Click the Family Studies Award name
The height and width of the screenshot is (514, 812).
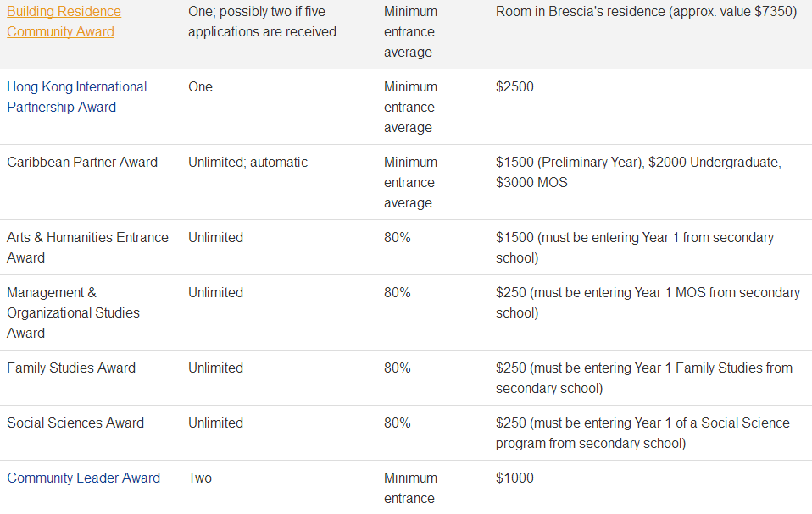71,368
